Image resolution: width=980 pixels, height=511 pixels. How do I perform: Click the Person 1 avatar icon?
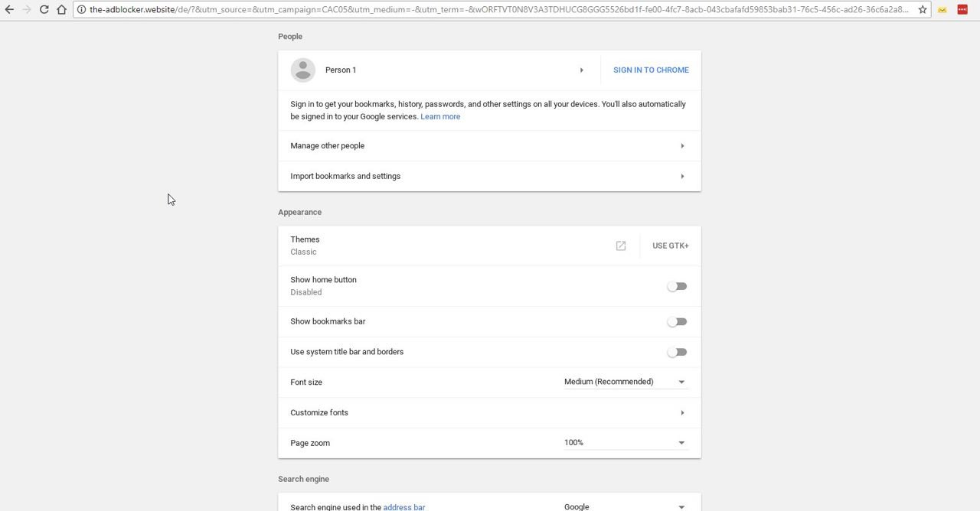(303, 70)
